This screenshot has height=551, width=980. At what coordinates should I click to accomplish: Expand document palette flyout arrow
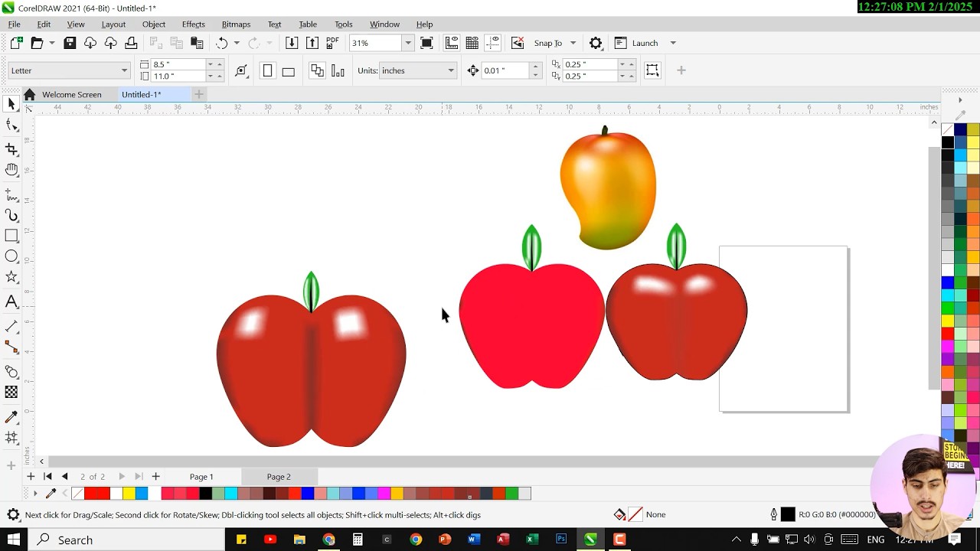34,494
